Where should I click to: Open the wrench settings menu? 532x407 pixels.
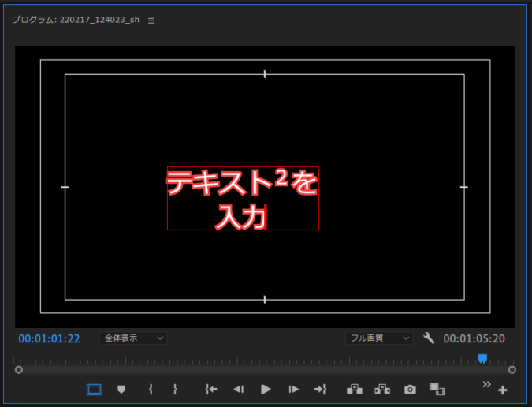(x=429, y=338)
